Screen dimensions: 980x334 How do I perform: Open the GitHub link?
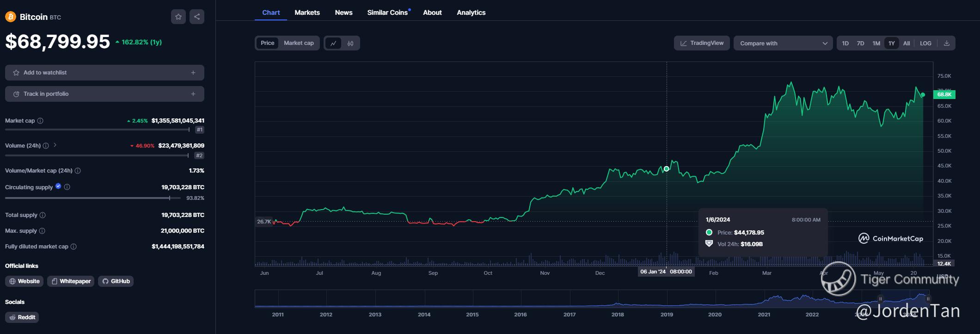116,281
